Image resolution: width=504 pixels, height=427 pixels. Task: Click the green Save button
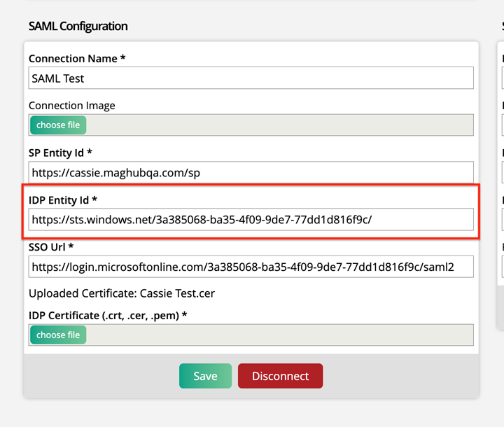[205, 376]
